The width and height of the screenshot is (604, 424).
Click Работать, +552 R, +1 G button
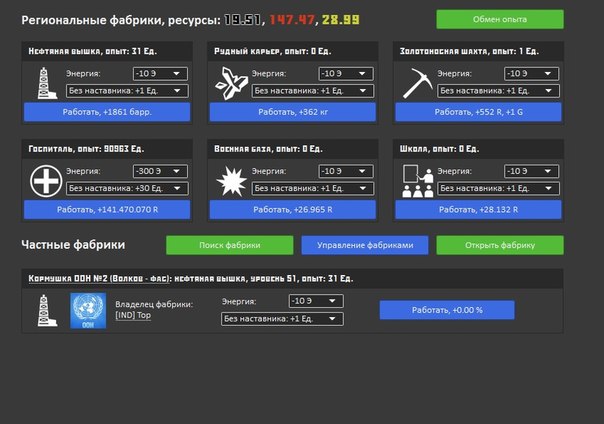click(x=478, y=112)
